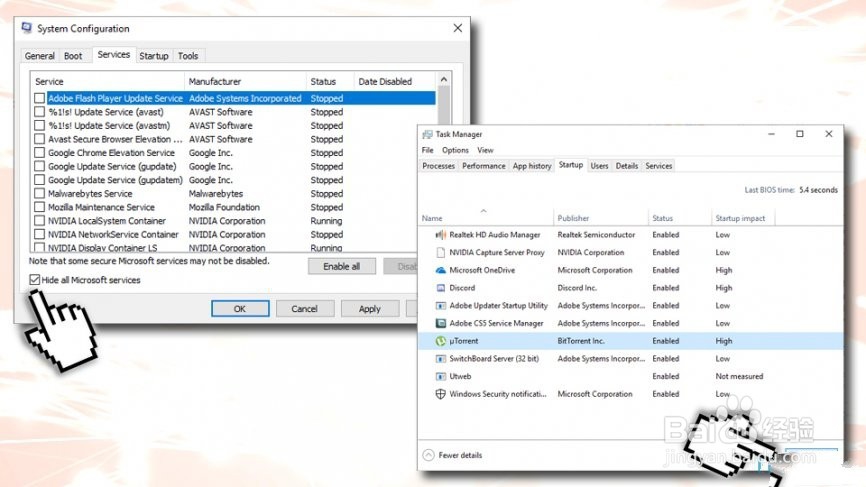Screen dimensions: 866x487
Task: Sort startup list by Name column
Action: (486, 218)
